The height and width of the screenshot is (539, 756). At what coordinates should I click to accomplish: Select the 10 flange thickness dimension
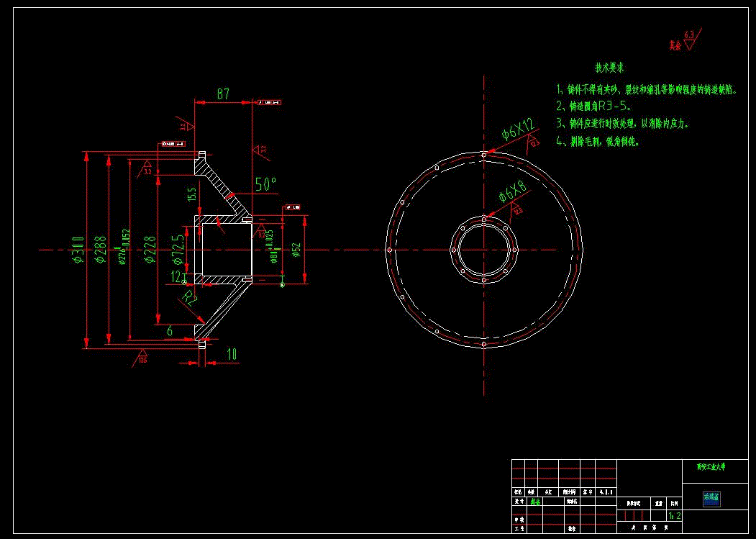[232, 355]
